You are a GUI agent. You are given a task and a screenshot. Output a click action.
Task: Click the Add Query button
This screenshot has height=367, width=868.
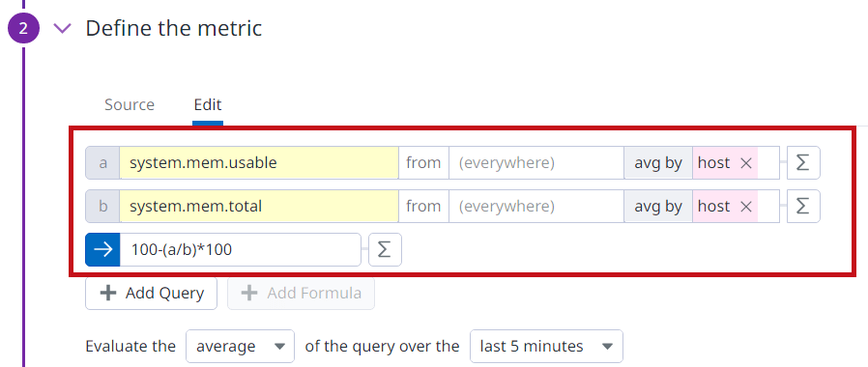151,293
